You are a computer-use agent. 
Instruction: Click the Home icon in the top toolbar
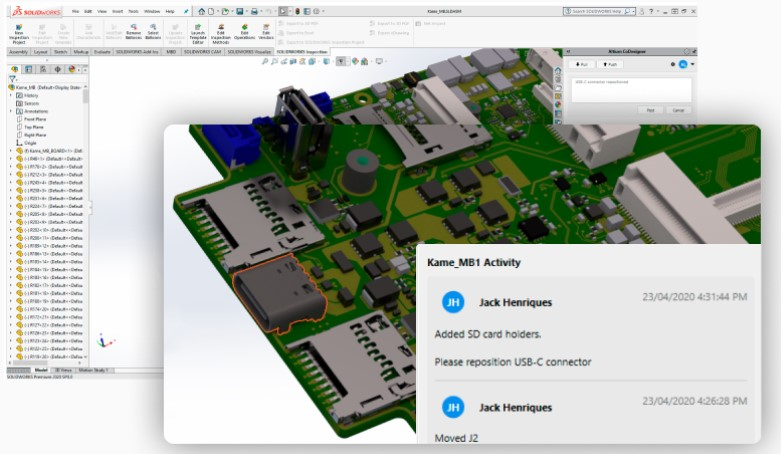201,11
